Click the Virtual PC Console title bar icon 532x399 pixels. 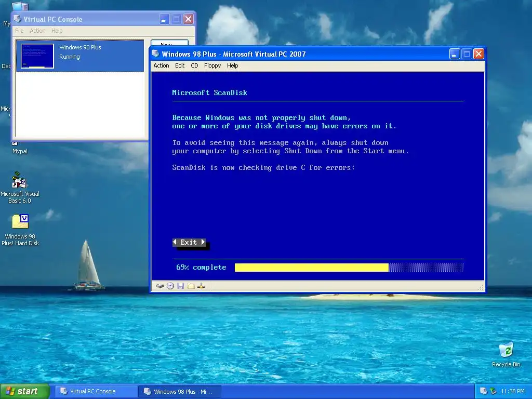click(17, 19)
